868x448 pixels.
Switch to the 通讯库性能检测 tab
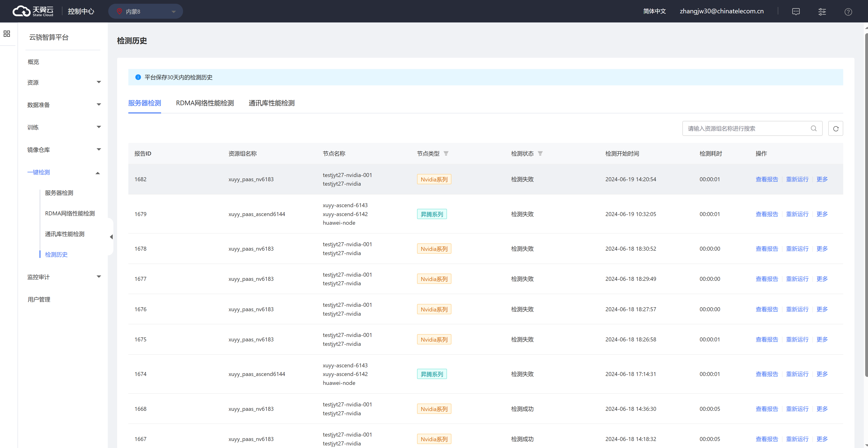[272, 103]
